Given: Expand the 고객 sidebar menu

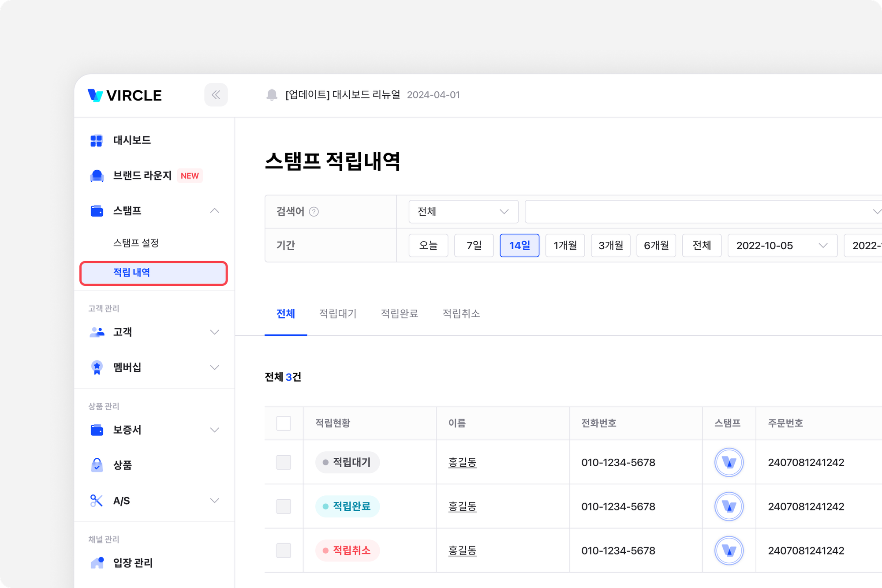Looking at the screenshot, I should 214,332.
